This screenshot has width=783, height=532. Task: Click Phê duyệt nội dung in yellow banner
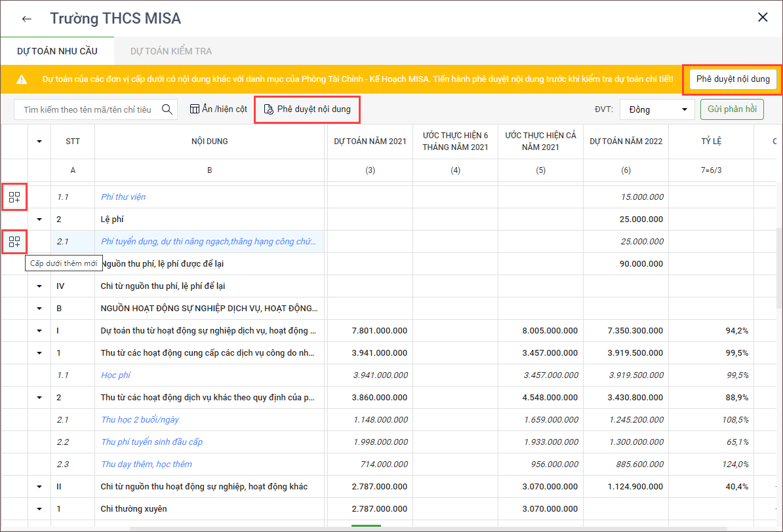tap(733, 79)
